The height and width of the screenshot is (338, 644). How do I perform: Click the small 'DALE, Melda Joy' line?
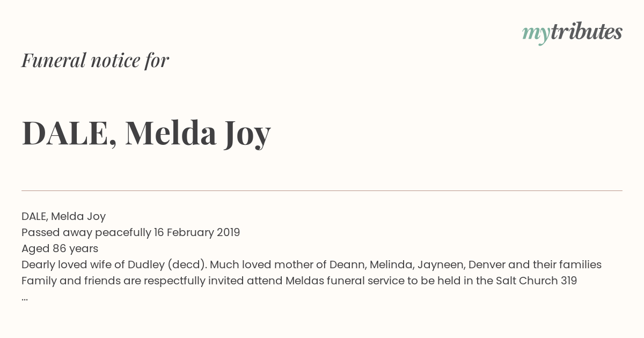click(63, 216)
